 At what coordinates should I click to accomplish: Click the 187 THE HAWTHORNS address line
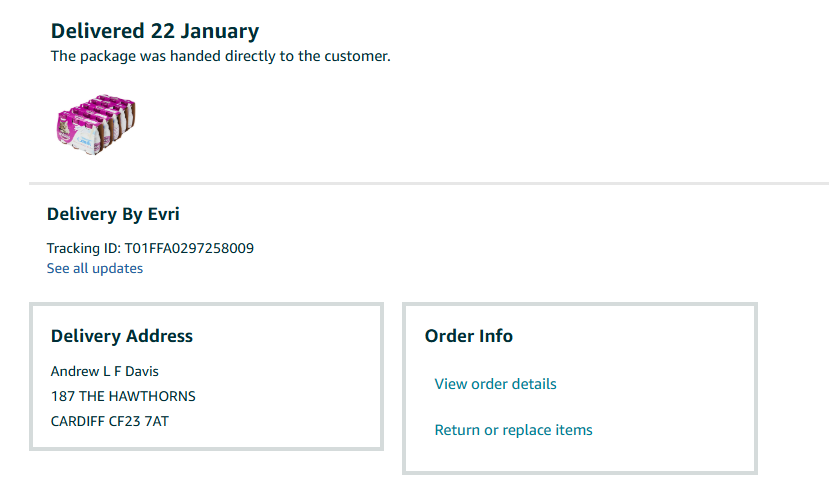pyautogui.click(x=123, y=396)
